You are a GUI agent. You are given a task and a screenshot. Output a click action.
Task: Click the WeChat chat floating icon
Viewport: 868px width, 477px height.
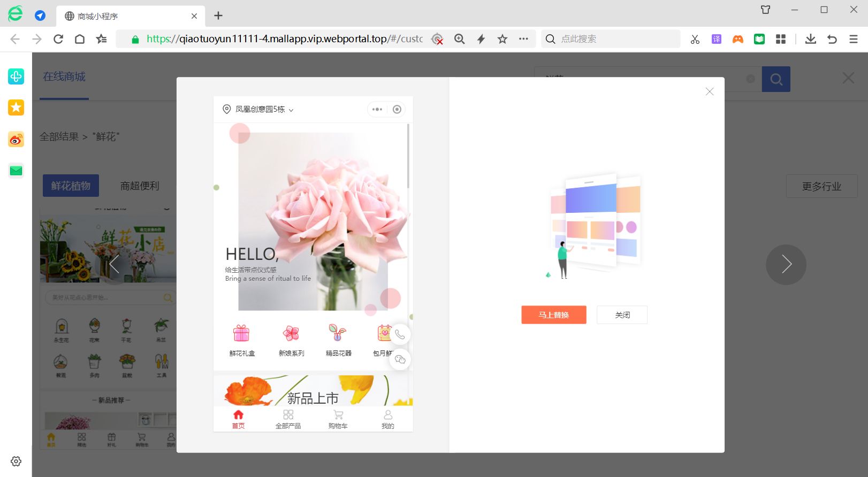coord(400,359)
